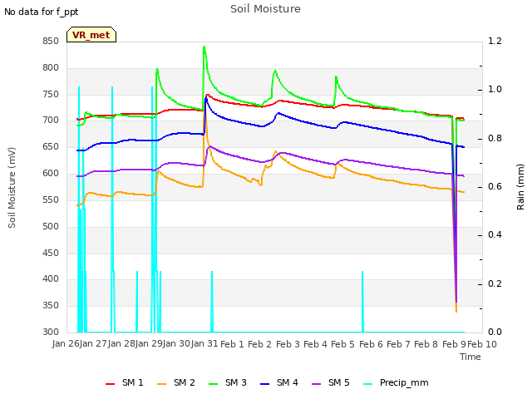Click the Feb 5 x-axis tick label
Image resolution: width=532 pixels, height=399 pixels.
(342, 344)
